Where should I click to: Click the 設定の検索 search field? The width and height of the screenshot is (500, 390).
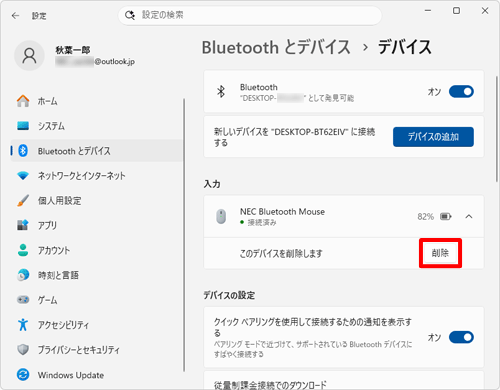tap(250, 15)
